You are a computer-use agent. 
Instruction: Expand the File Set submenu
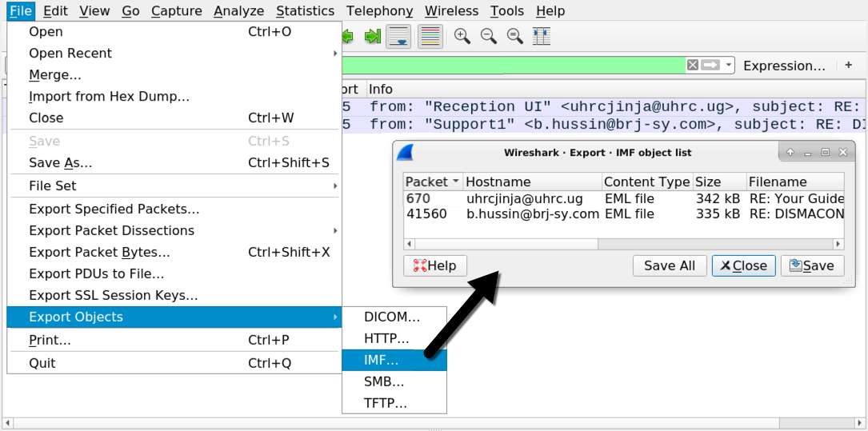[174, 186]
